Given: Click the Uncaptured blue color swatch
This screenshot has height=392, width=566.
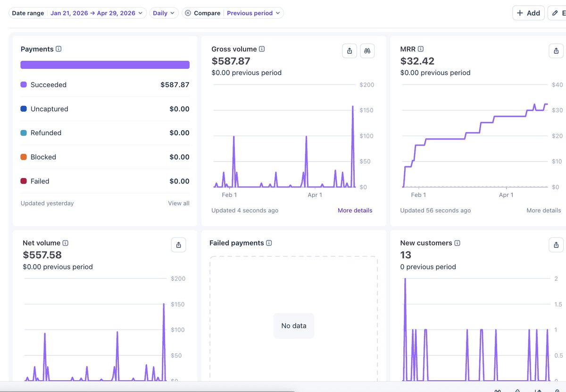Looking at the screenshot, I should point(24,109).
